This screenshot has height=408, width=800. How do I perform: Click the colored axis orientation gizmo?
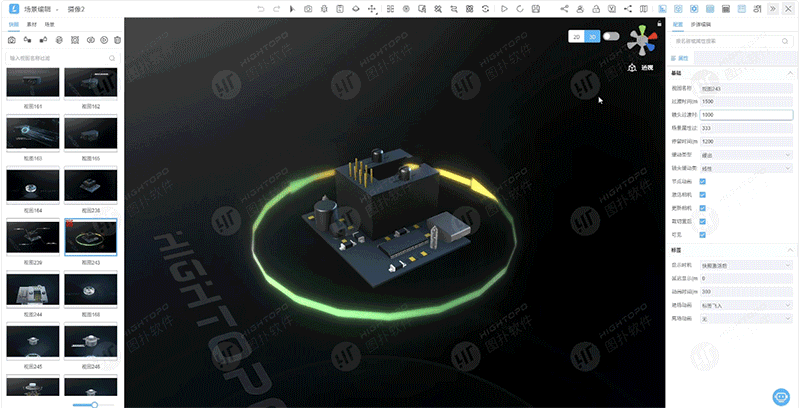point(642,41)
